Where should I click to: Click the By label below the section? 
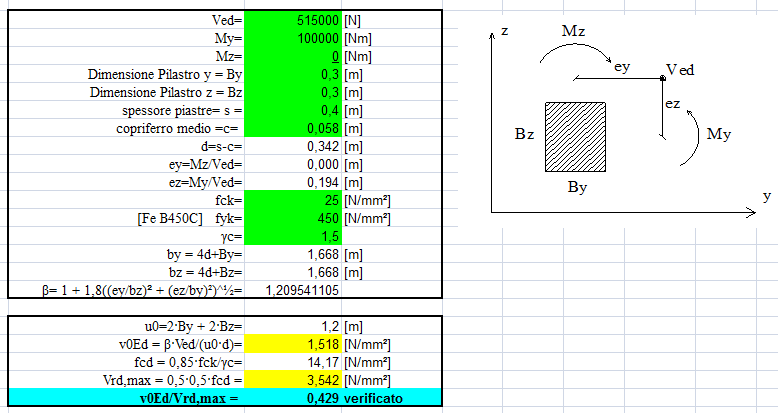click(578, 188)
